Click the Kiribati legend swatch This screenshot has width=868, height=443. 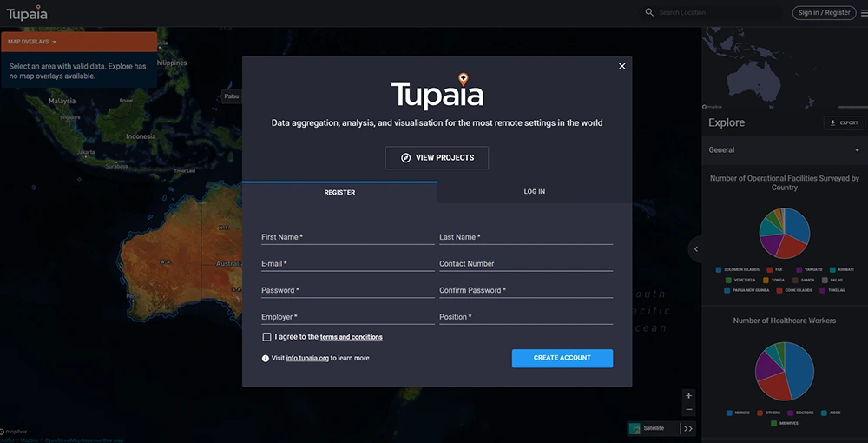point(832,269)
